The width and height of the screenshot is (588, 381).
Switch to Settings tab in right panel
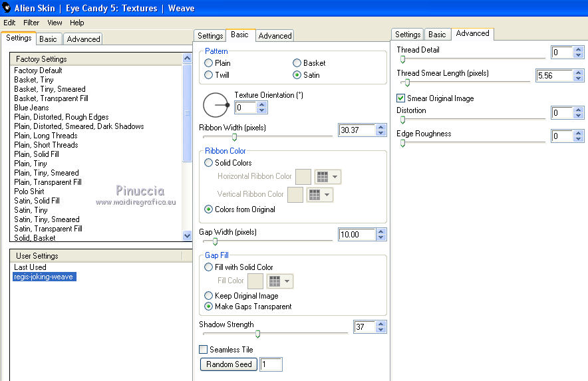click(x=408, y=35)
